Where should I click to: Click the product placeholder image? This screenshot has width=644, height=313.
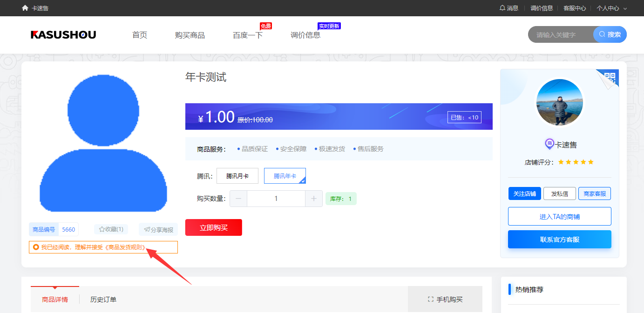(x=103, y=143)
